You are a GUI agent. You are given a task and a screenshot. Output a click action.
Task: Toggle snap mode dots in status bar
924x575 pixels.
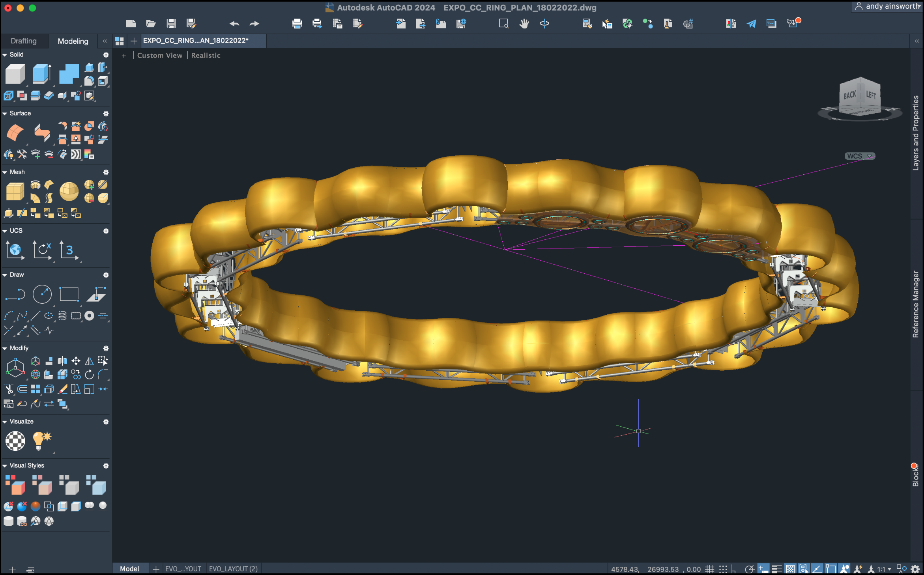point(723,569)
